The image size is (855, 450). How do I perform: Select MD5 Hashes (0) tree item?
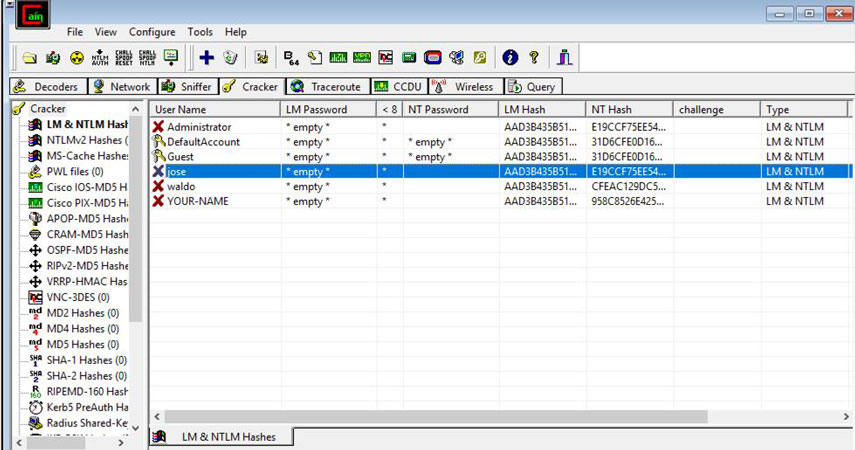pos(83,344)
